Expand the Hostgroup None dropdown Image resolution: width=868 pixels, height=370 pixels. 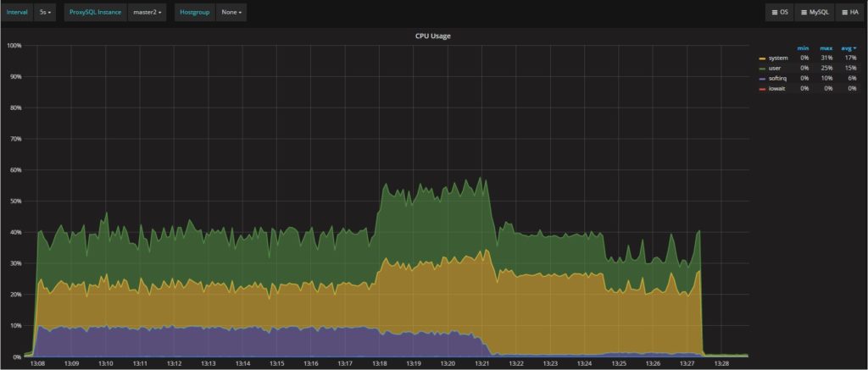[231, 13]
